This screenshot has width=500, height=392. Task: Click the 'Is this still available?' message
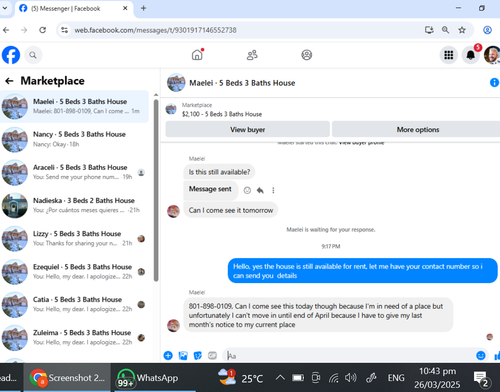pyautogui.click(x=219, y=172)
